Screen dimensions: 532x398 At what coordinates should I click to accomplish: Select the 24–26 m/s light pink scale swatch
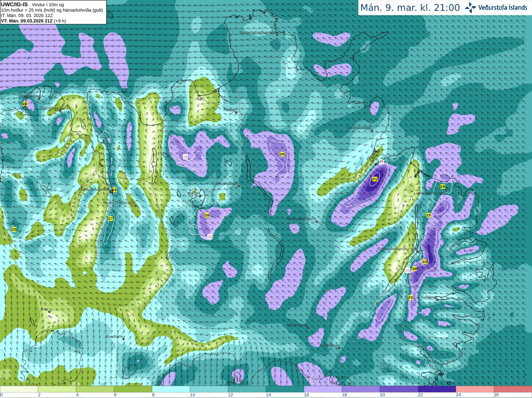coord(475,389)
